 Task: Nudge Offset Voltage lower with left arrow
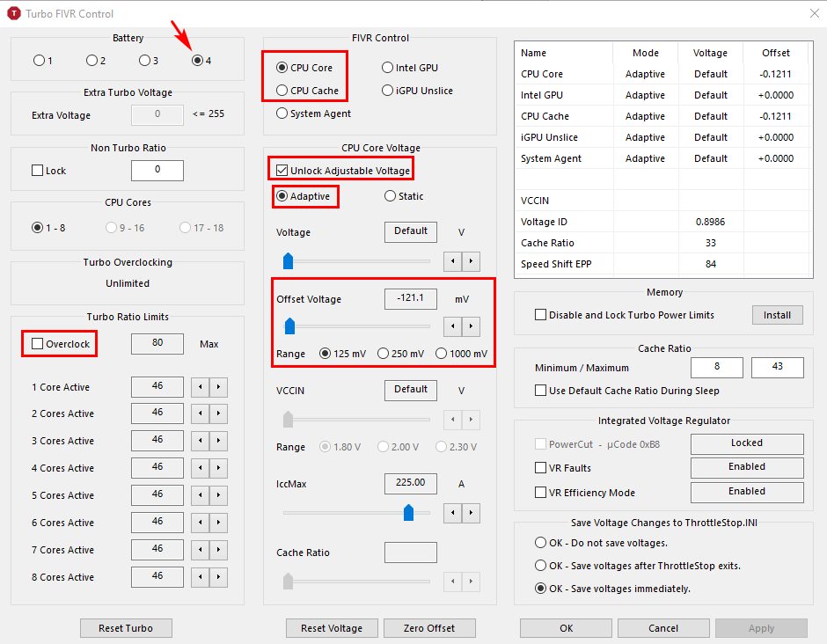452,326
